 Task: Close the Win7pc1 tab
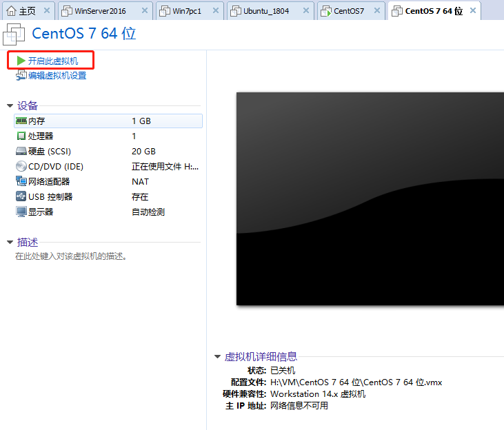[216, 10]
